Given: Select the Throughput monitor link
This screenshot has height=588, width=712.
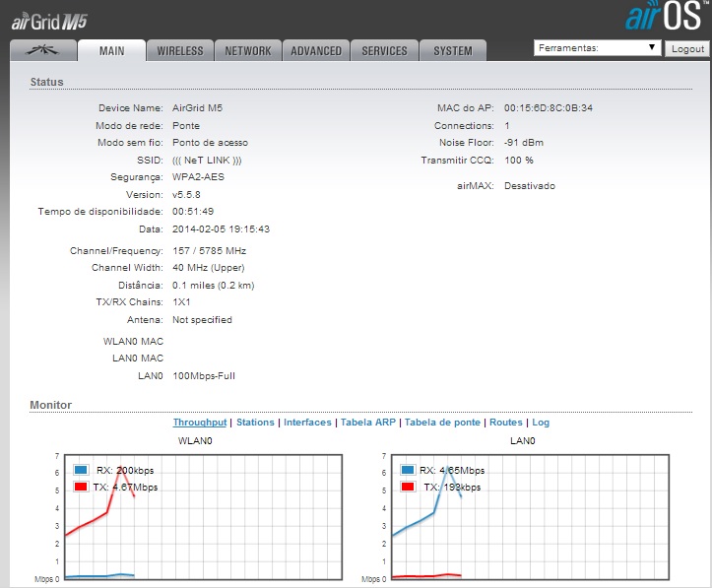Looking at the screenshot, I should click(200, 423).
